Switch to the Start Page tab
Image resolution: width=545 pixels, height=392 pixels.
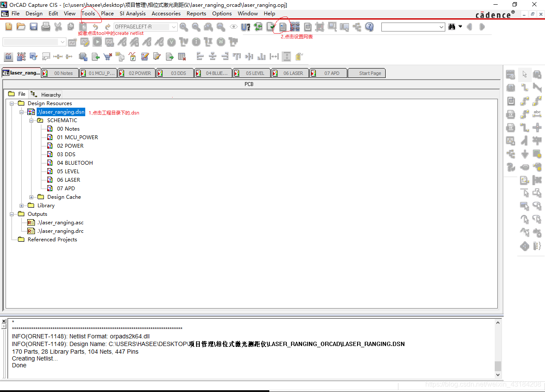coord(366,73)
